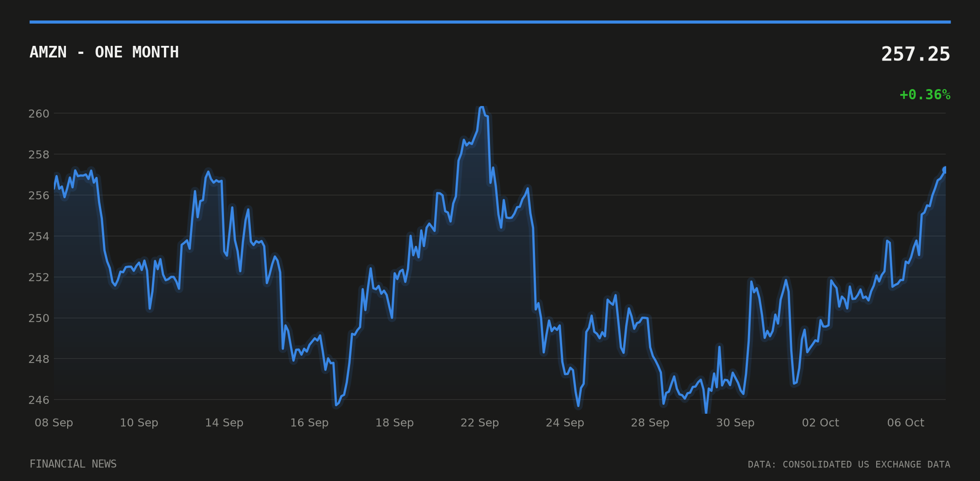Click the 10 Sep date label
Image resolution: width=980 pixels, height=481 pixels.
(139, 423)
